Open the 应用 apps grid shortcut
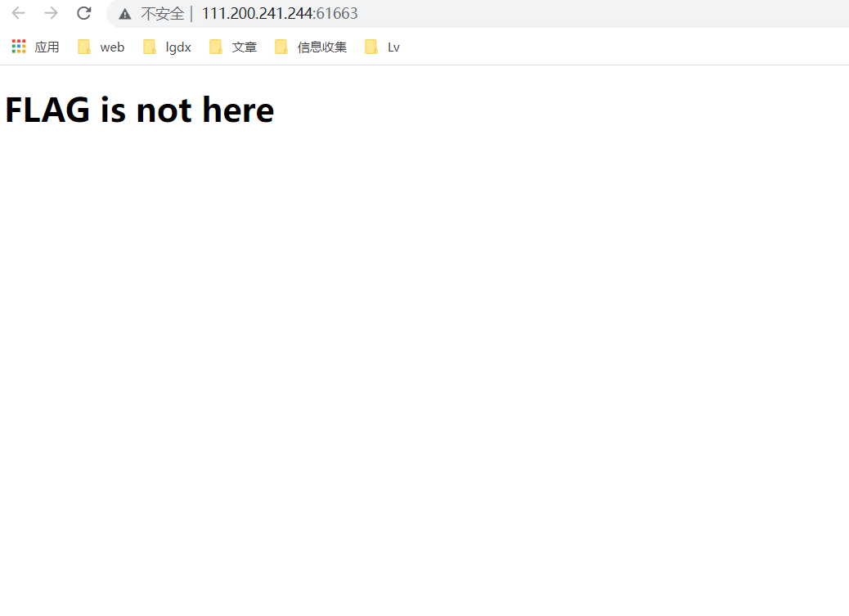Viewport: 849px width, 616px height. (36, 47)
